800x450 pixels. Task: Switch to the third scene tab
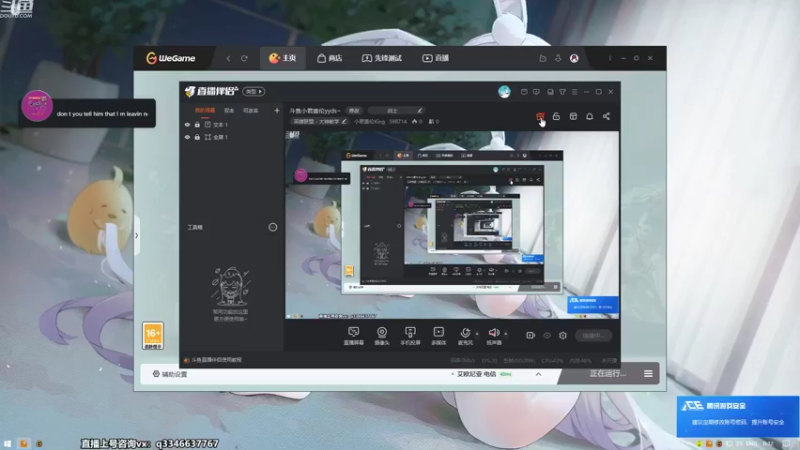click(251, 110)
